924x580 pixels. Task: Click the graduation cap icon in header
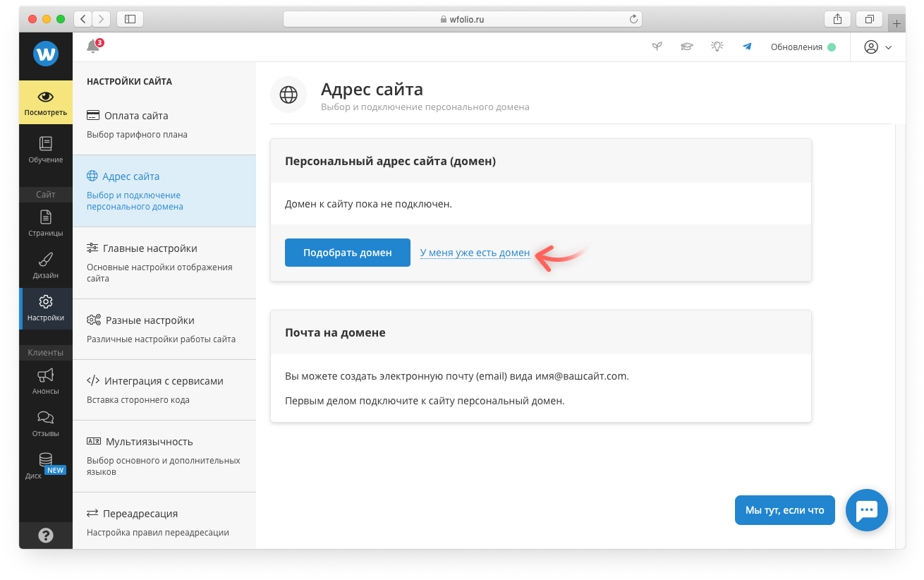pyautogui.click(x=686, y=47)
